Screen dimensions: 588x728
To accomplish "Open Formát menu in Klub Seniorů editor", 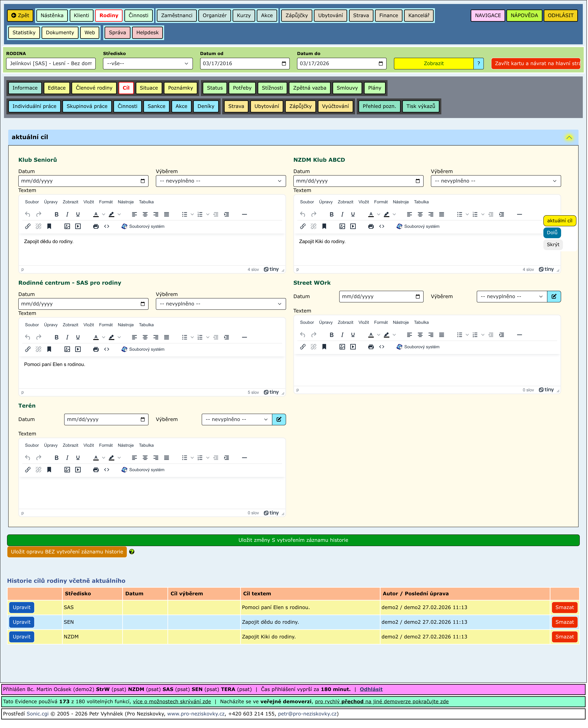I will (x=106, y=202).
